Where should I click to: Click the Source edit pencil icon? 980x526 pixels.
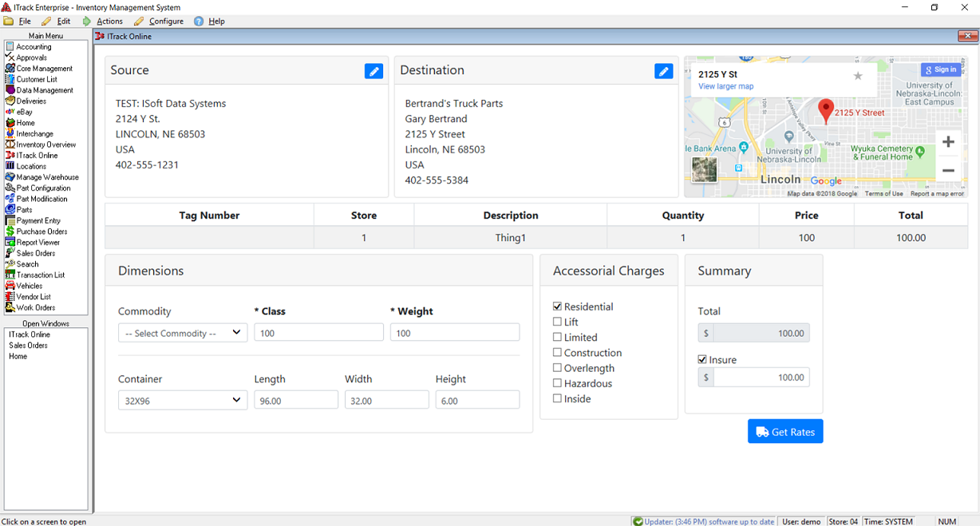373,71
